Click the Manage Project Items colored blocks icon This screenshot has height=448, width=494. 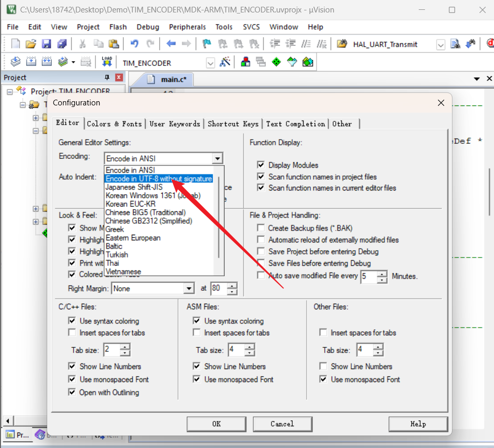[245, 62]
